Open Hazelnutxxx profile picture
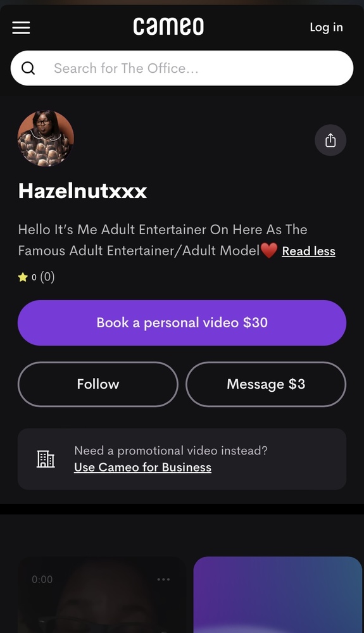Viewport: 364px width, 633px height. [x=46, y=139]
